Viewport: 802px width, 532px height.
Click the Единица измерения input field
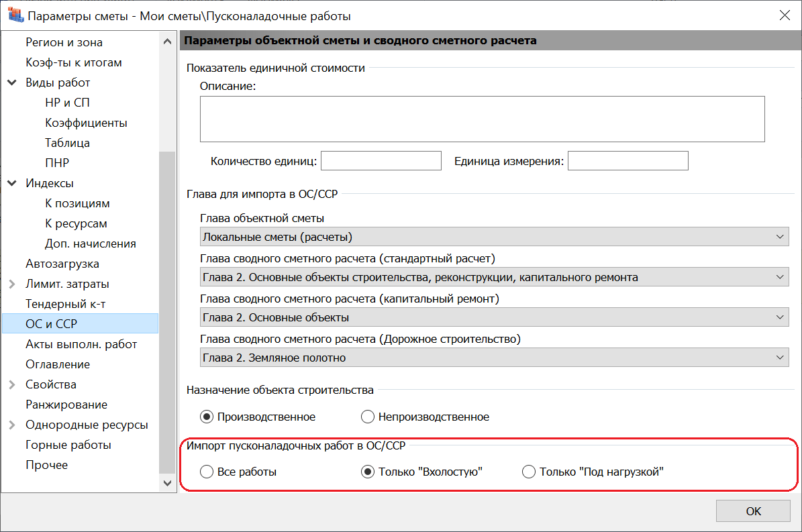(628, 161)
